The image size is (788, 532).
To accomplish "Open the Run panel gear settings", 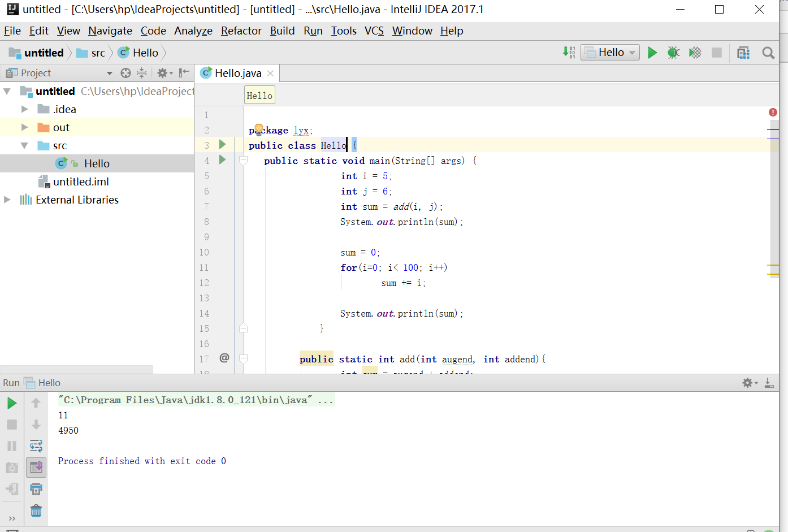I will 750,383.
